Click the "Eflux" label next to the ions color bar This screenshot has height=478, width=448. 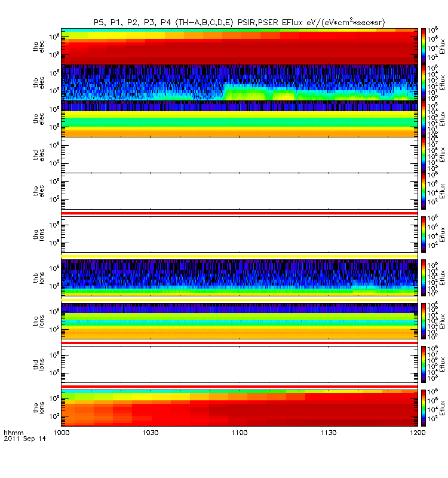coord(442,408)
